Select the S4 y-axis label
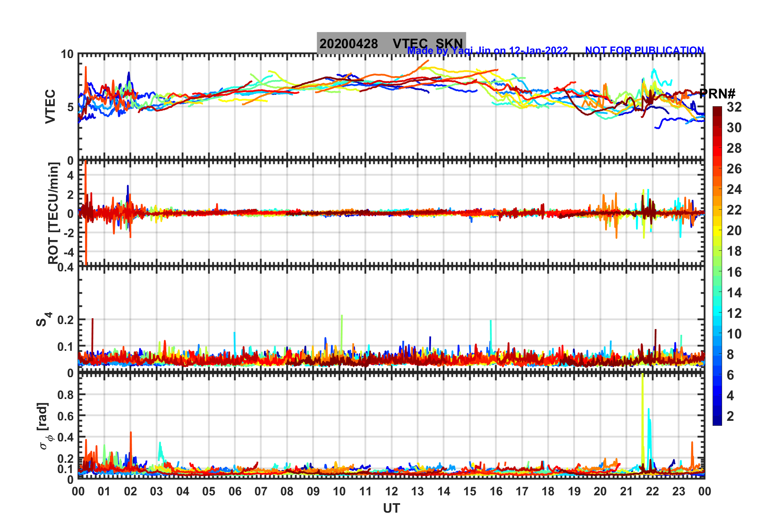 click(44, 319)
